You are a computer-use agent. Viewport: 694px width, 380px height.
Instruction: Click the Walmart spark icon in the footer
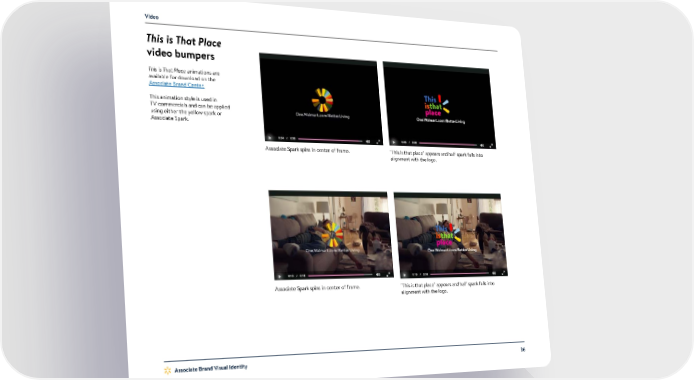[167, 370]
